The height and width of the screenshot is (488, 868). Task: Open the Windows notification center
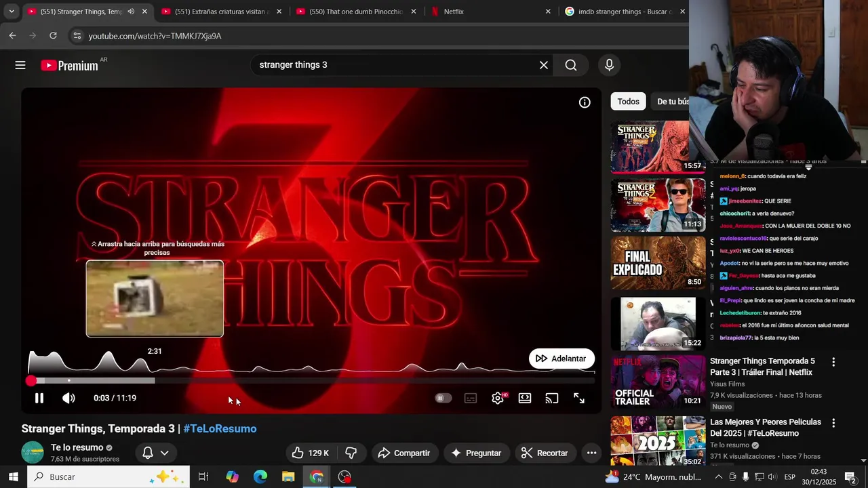pos(851,477)
